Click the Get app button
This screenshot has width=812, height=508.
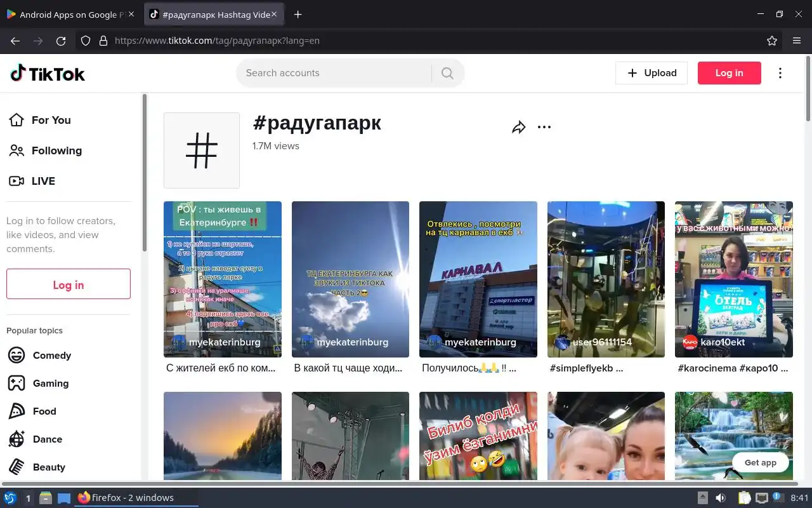(760, 462)
